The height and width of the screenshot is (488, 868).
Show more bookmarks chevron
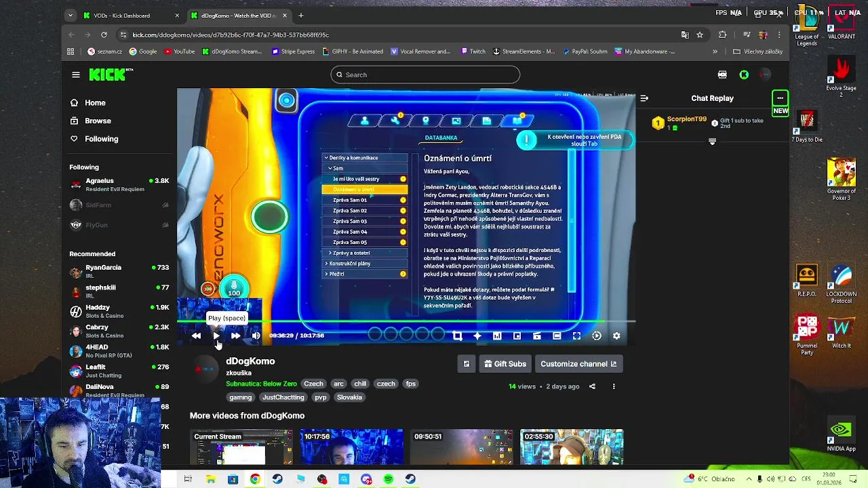[x=715, y=52]
